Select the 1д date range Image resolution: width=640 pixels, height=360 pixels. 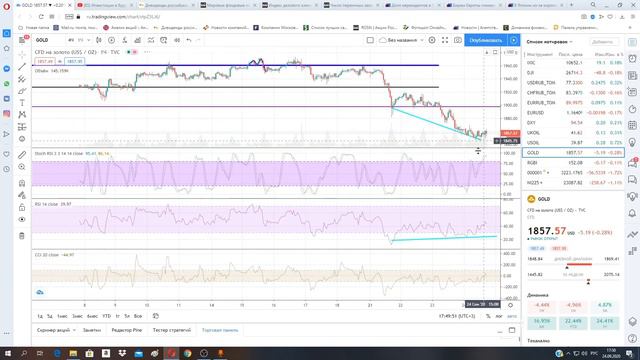[40, 316]
